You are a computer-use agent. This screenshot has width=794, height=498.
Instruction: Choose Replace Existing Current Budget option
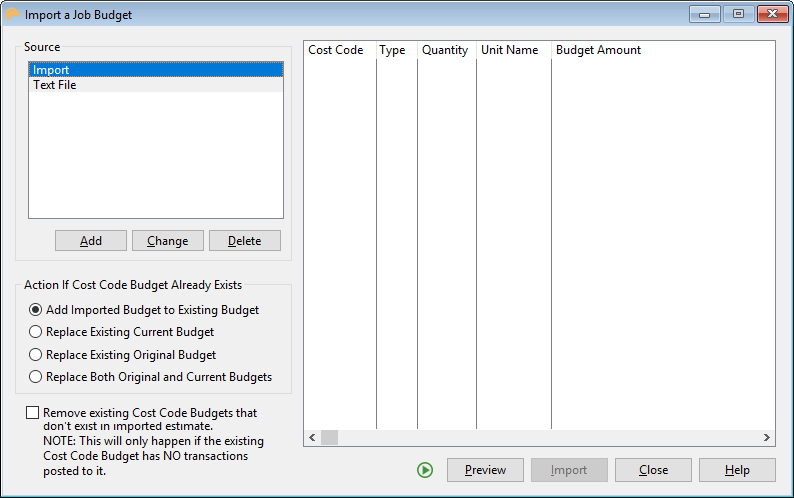(36, 332)
